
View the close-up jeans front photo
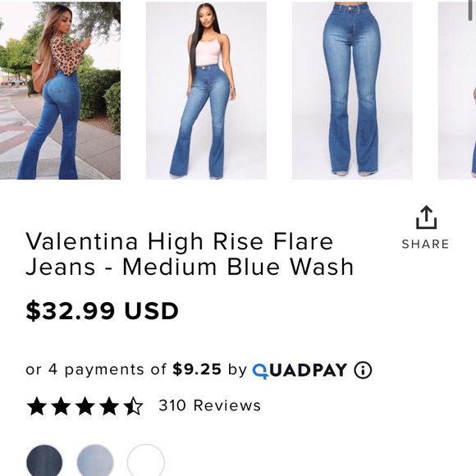tap(352, 90)
